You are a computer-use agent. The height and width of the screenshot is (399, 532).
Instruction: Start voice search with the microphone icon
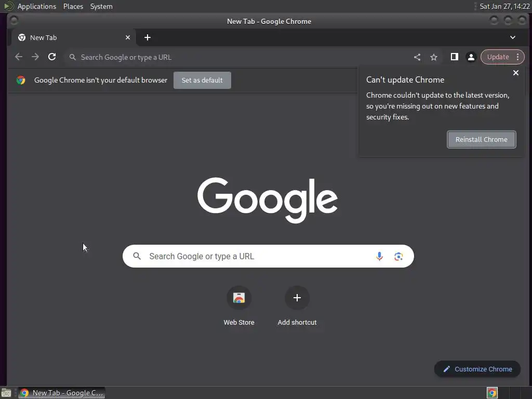pyautogui.click(x=379, y=256)
